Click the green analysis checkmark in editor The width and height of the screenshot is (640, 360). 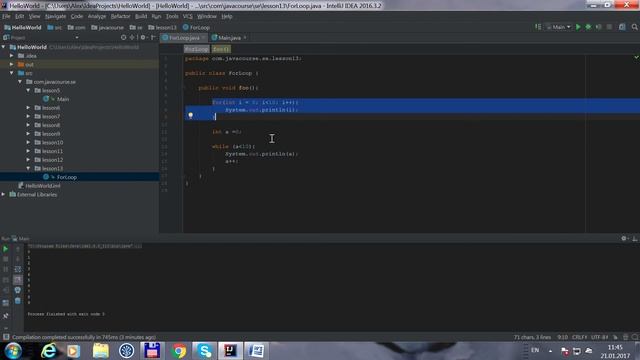click(636, 58)
